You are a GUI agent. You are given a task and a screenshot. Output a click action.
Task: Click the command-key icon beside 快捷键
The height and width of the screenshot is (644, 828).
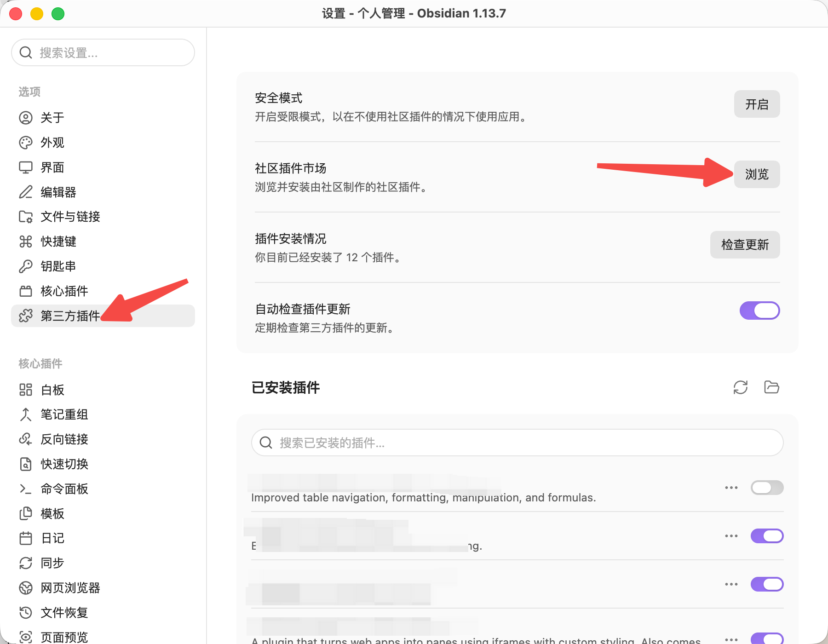[26, 241]
